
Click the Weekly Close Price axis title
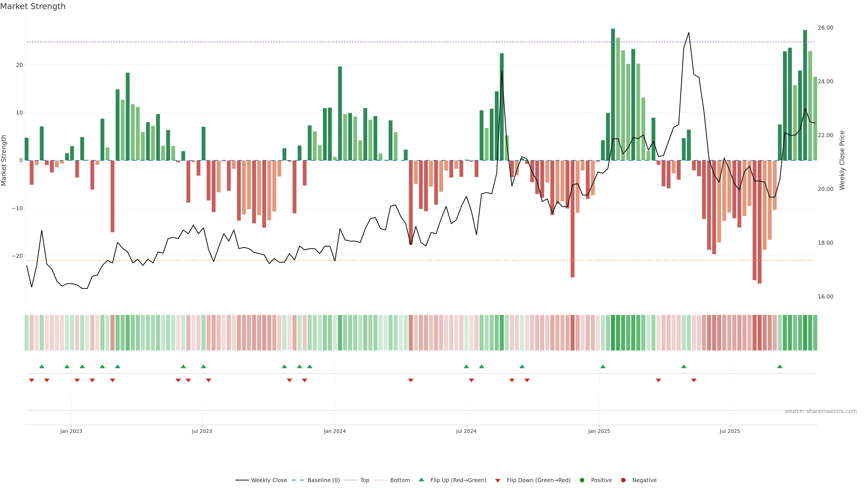[842, 160]
